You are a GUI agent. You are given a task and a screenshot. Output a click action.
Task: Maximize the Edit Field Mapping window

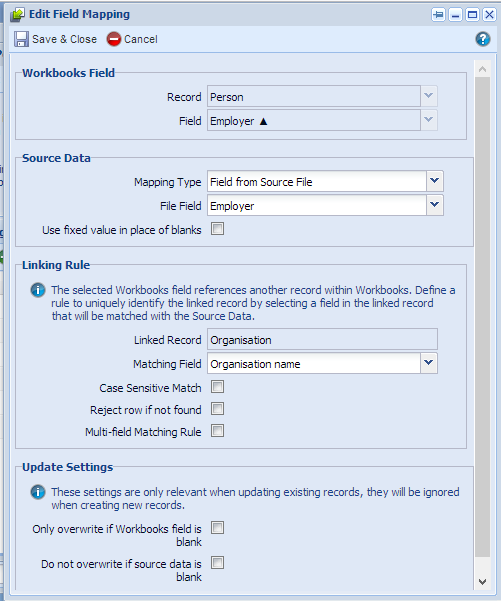point(472,15)
